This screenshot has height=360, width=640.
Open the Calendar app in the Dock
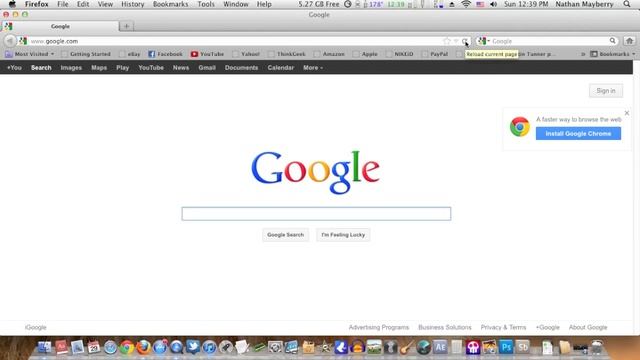(94, 347)
